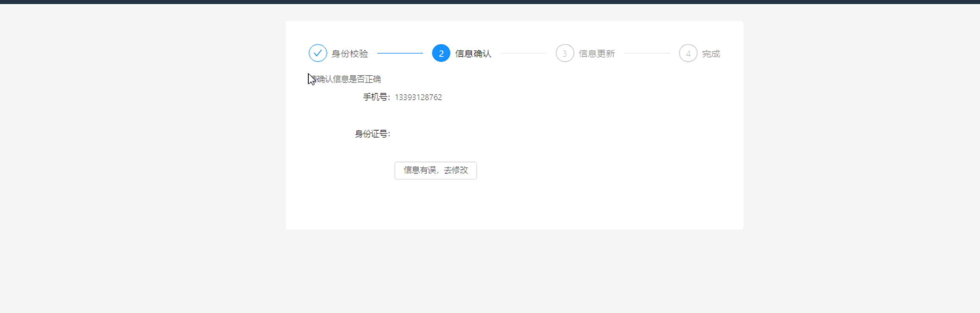Click the 手机号 label
The image size is (980, 313).
(x=376, y=97)
